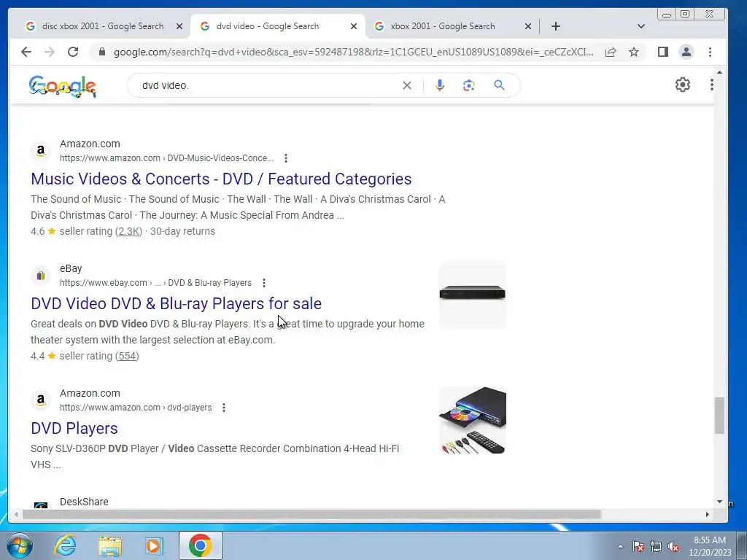Viewport: 747px width, 560px height.
Task: Click the address bar URL
Action: pos(354,52)
